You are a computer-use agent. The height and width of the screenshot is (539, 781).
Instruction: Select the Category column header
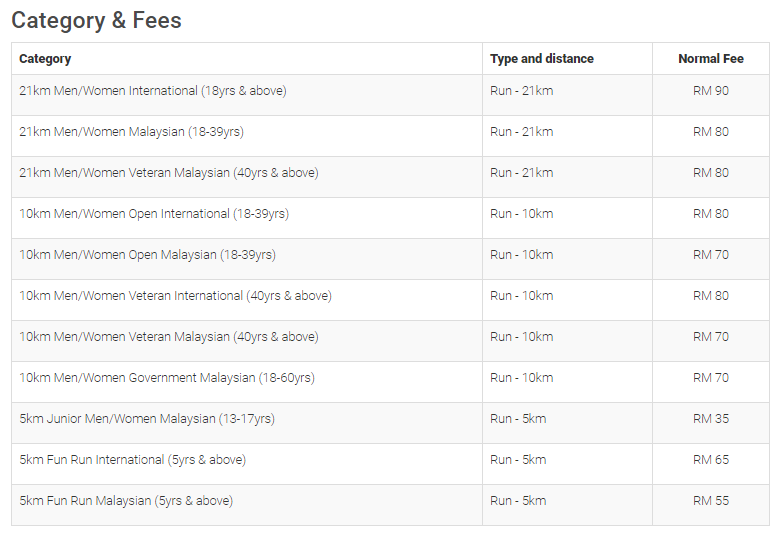tap(45, 59)
